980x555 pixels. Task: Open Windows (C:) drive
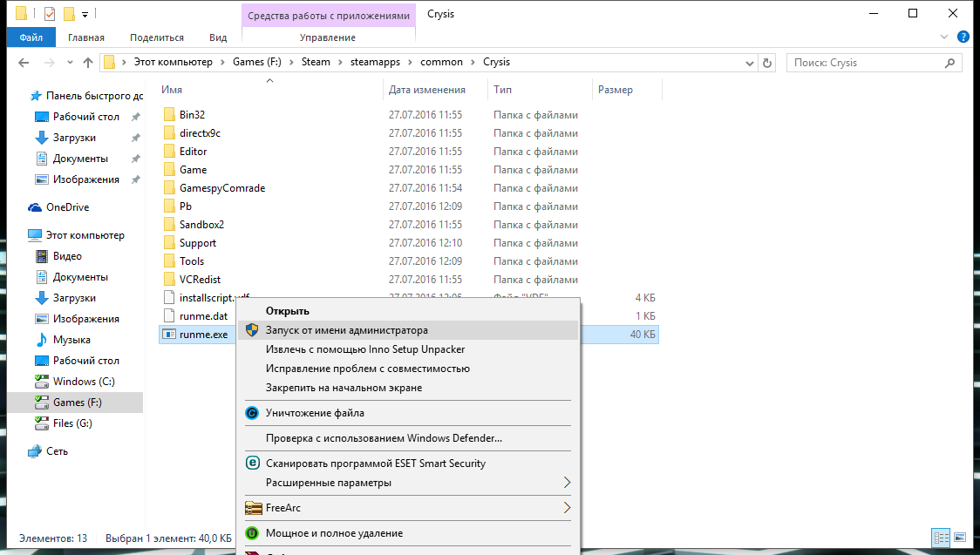point(83,382)
